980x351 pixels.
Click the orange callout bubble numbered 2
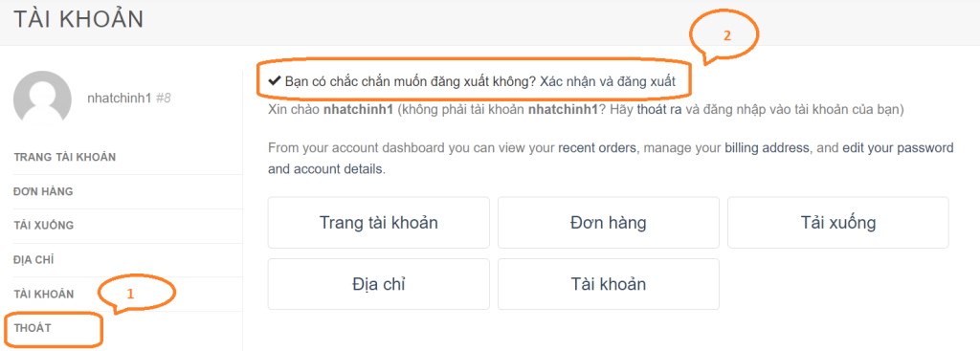(724, 36)
